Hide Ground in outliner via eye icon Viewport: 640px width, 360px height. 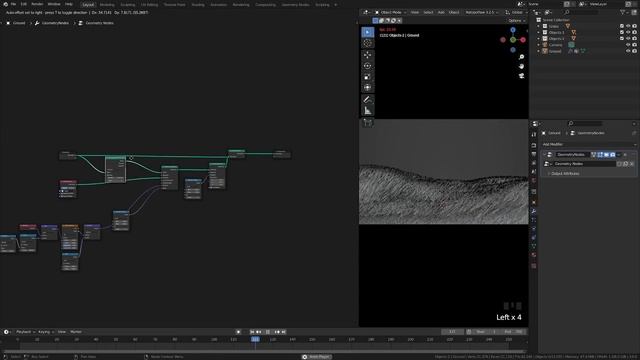coord(628,51)
